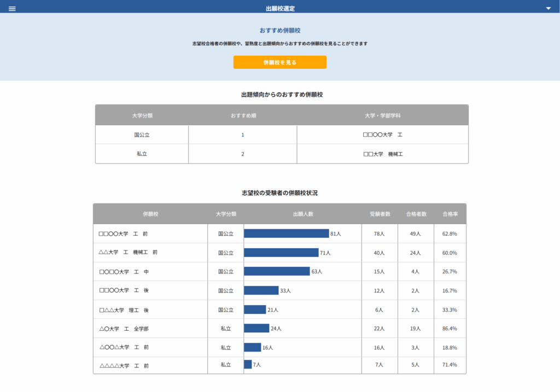Select the △○○△大学 工 前 row
This screenshot has width=560, height=392.
coord(279,347)
